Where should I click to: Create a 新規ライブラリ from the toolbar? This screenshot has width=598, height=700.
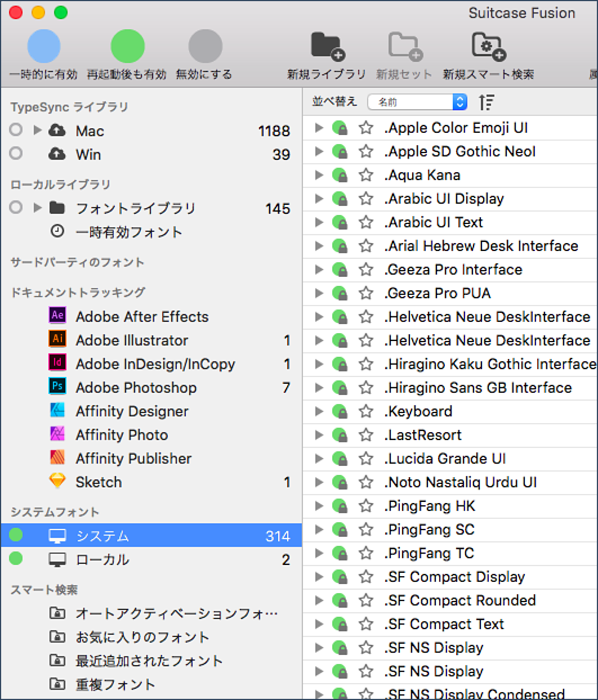tap(327, 47)
